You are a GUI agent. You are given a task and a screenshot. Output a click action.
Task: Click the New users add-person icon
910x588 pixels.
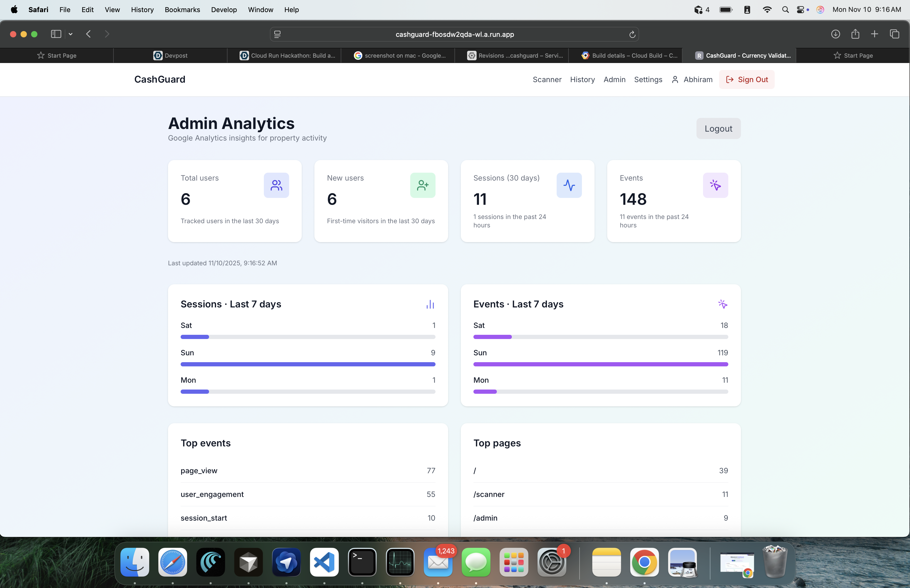tap(422, 185)
